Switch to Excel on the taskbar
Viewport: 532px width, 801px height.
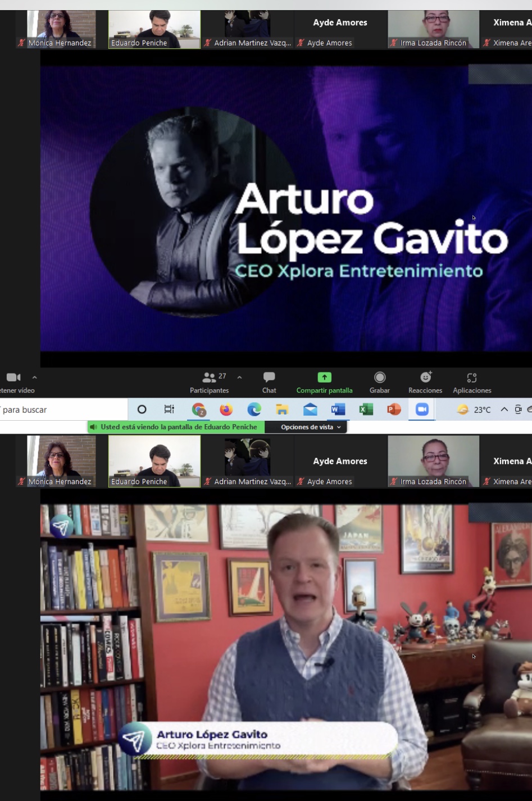366,409
